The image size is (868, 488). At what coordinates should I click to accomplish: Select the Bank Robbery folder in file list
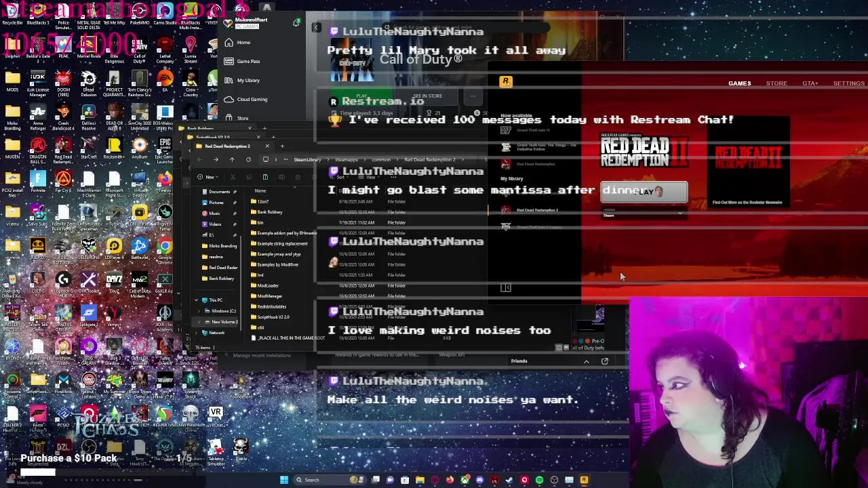267,212
